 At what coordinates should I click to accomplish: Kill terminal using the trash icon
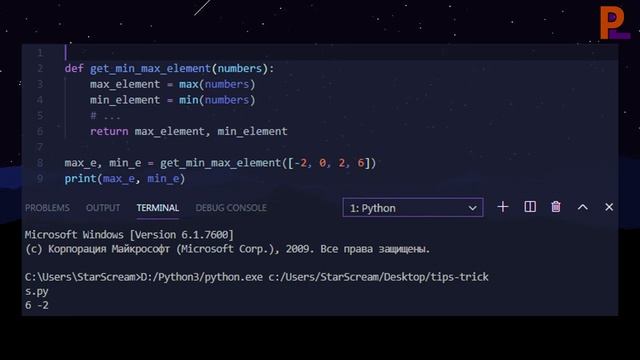(556, 207)
